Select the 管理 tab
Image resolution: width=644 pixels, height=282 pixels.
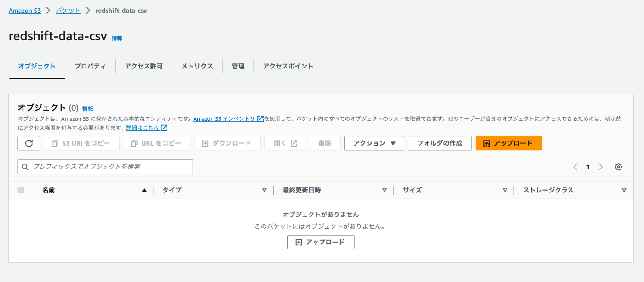click(x=238, y=66)
